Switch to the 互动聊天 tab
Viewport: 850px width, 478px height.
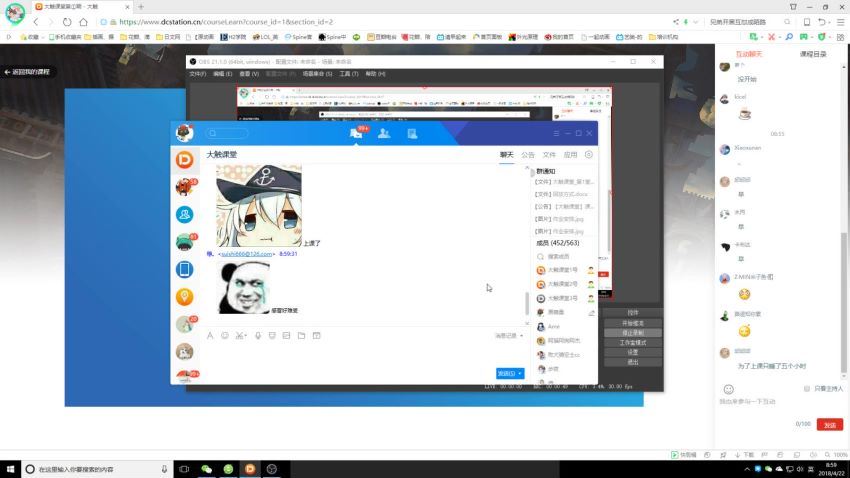(x=749, y=54)
